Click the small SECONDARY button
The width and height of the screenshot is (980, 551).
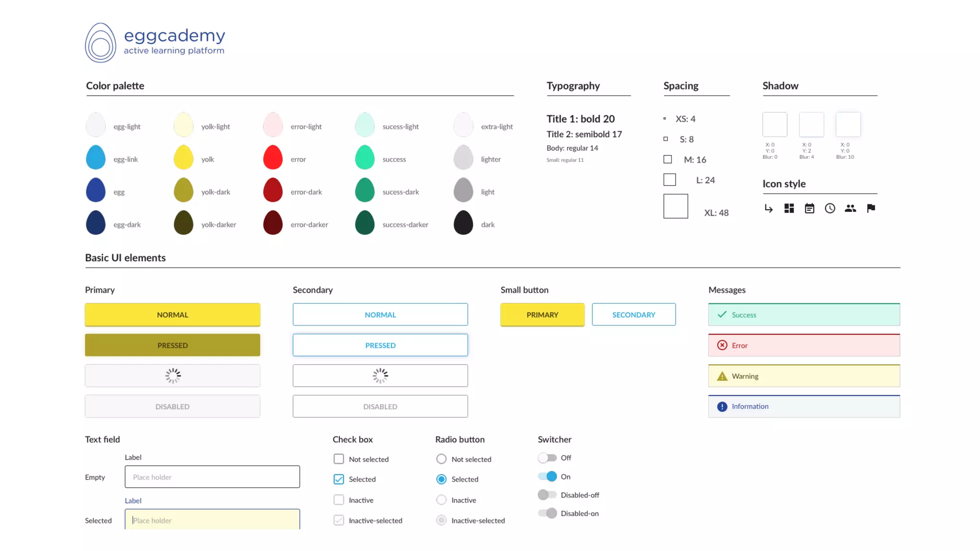pyautogui.click(x=634, y=315)
